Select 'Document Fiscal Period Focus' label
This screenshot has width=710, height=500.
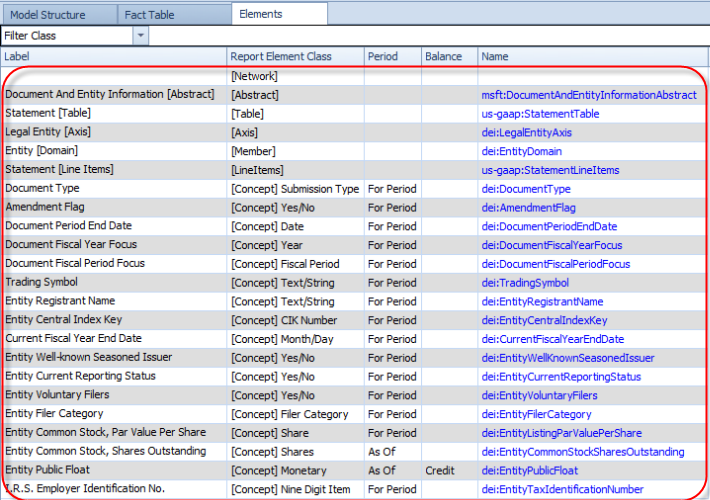coord(75,263)
